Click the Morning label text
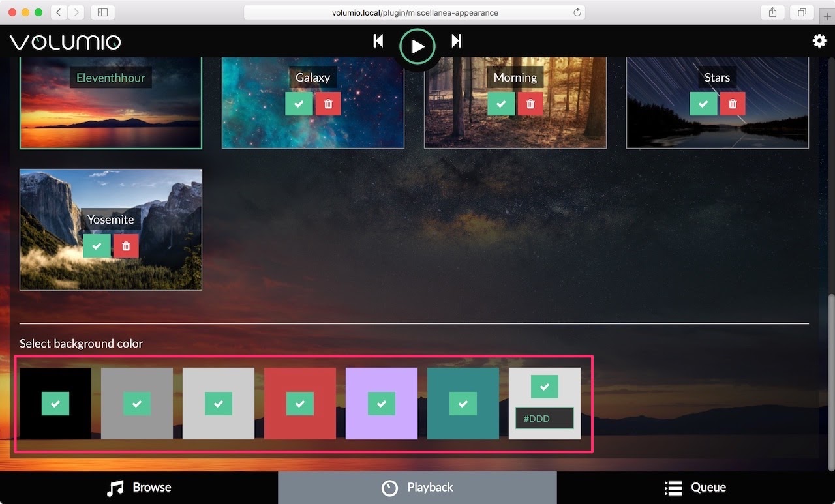The image size is (835, 504). (x=515, y=78)
